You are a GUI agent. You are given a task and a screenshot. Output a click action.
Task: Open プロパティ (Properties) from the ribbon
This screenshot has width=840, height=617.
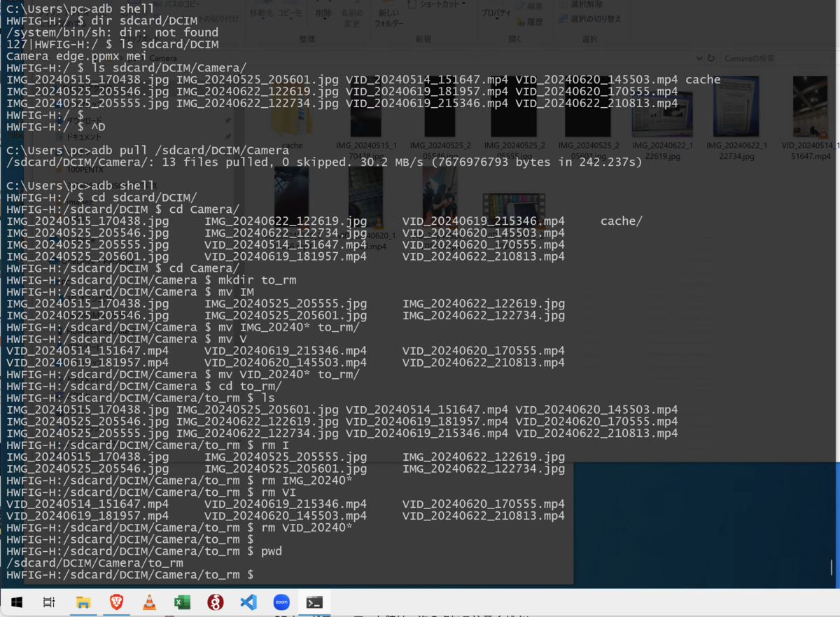pos(496,12)
